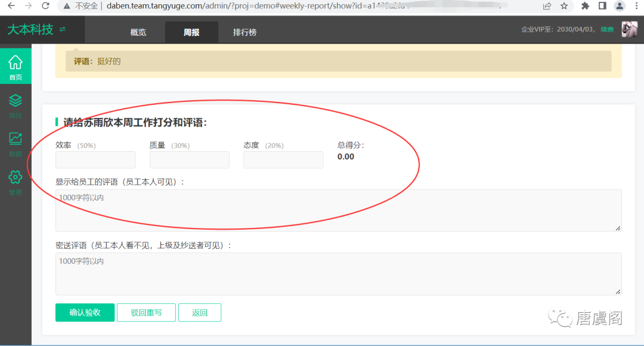The height and width of the screenshot is (346, 644).
Task: Click the 大本科技 company name
Action: pyautogui.click(x=30, y=30)
